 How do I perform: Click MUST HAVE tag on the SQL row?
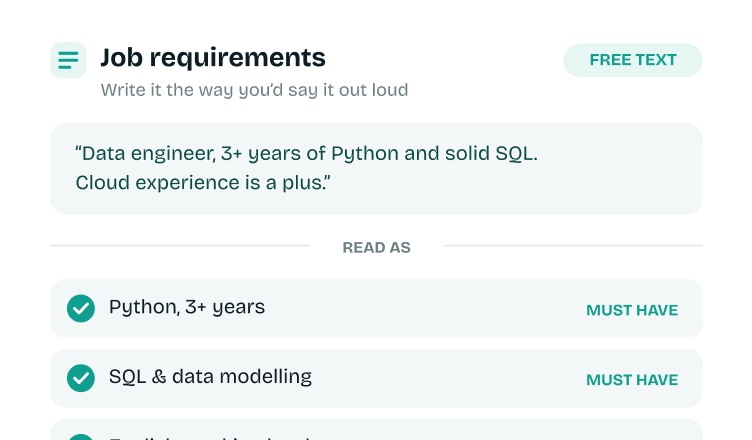(632, 380)
